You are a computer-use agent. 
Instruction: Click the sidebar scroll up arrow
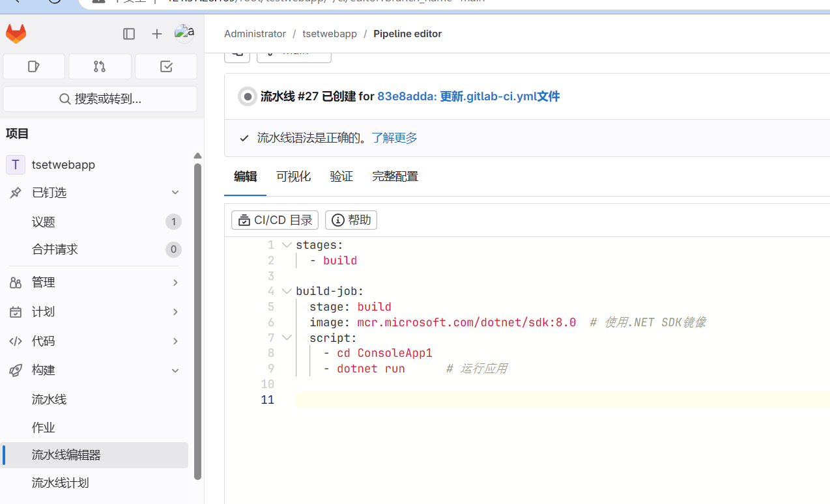coord(197,156)
